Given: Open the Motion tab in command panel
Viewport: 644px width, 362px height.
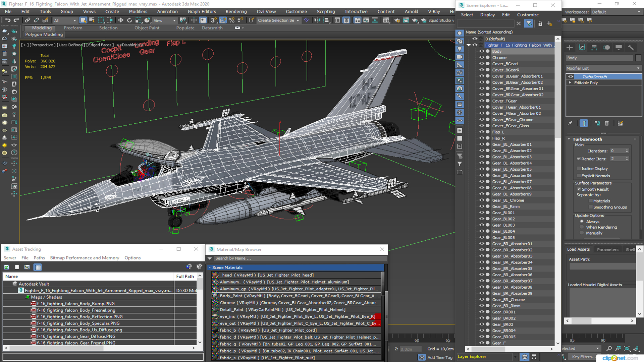Looking at the screenshot, I should [x=606, y=48].
